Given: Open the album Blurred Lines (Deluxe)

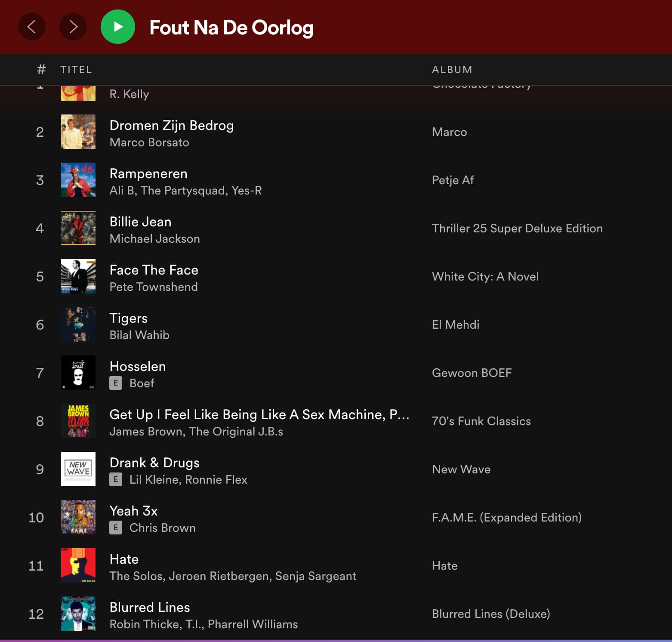Looking at the screenshot, I should (491, 614).
